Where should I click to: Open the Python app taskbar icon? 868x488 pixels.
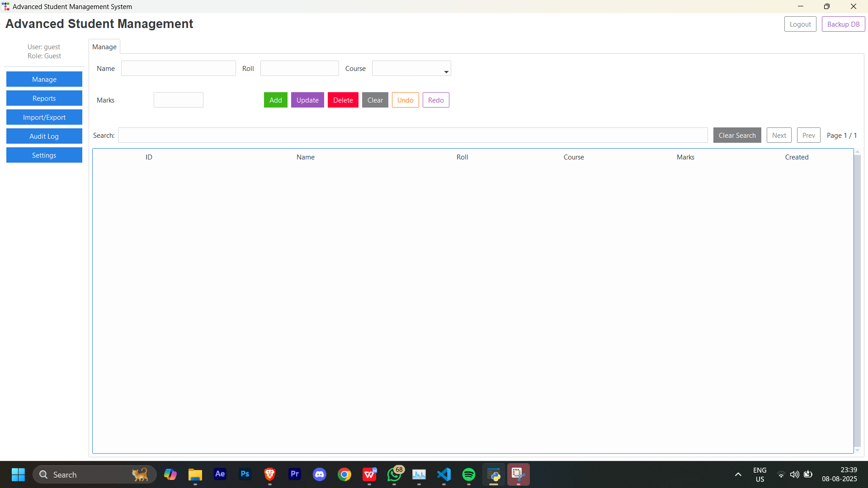494,474
